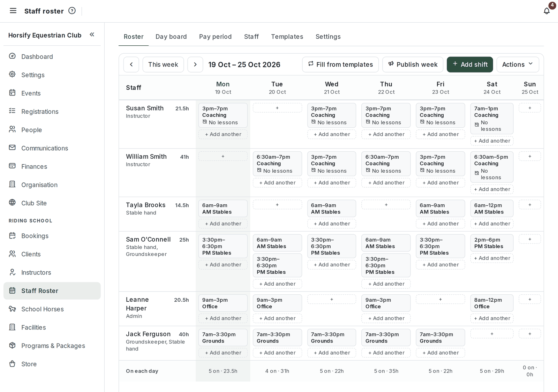Click the Staff tab
The image size is (558, 392).
(x=251, y=37)
